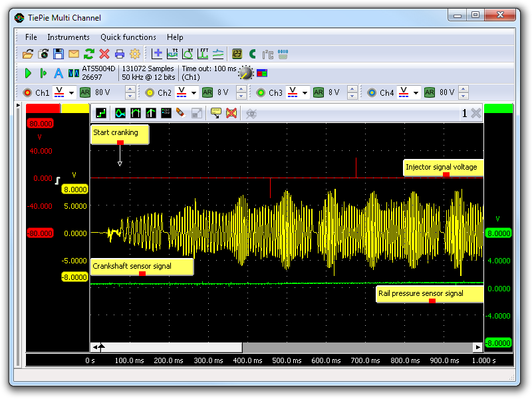Click the screenshot camera icon
Viewport: 532px width, 399px height.
click(x=43, y=54)
